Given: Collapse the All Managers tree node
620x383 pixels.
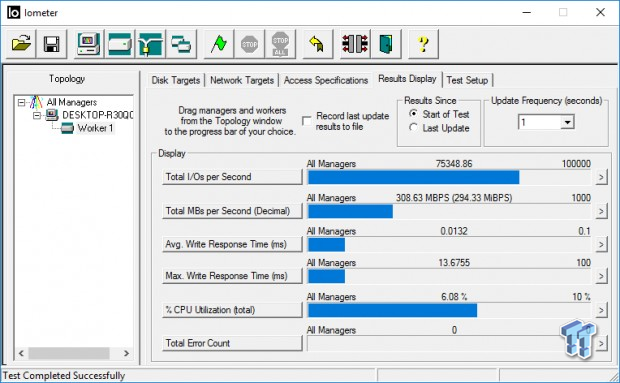Looking at the screenshot, I should 21,103.
